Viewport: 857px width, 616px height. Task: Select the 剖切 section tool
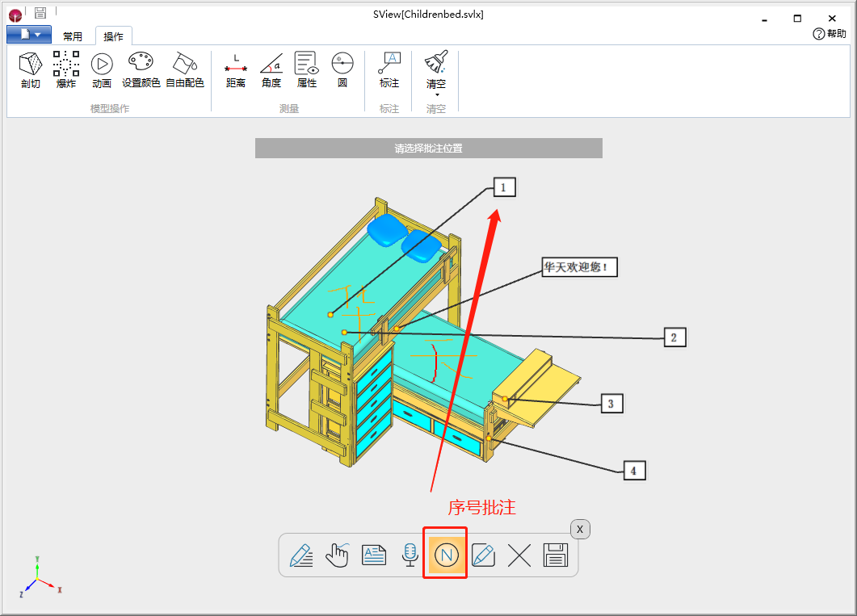coord(31,70)
